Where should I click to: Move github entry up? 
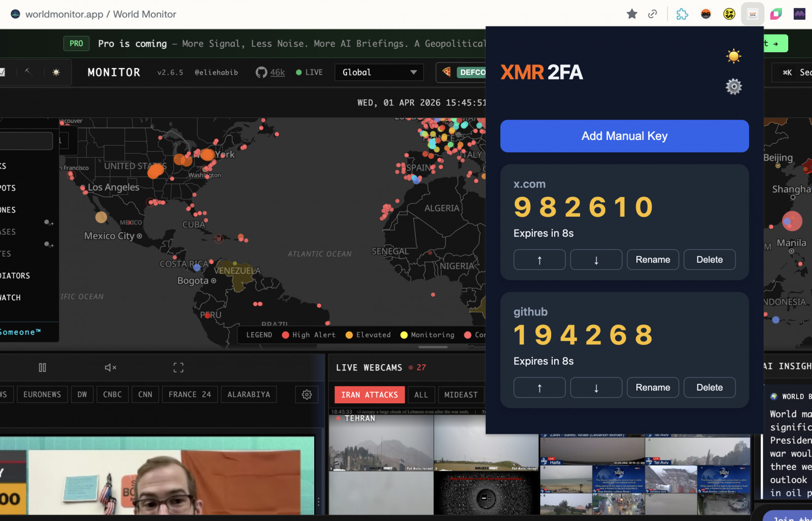pos(539,388)
